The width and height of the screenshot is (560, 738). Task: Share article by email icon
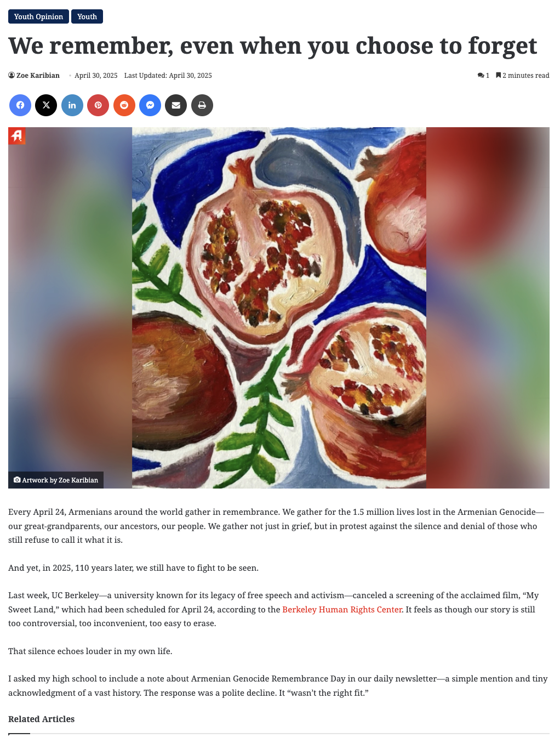[x=176, y=105]
